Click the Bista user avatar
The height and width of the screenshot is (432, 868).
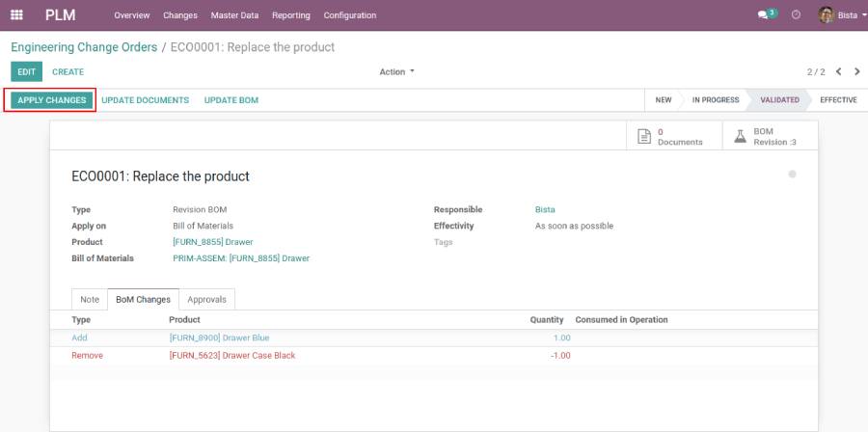point(826,15)
